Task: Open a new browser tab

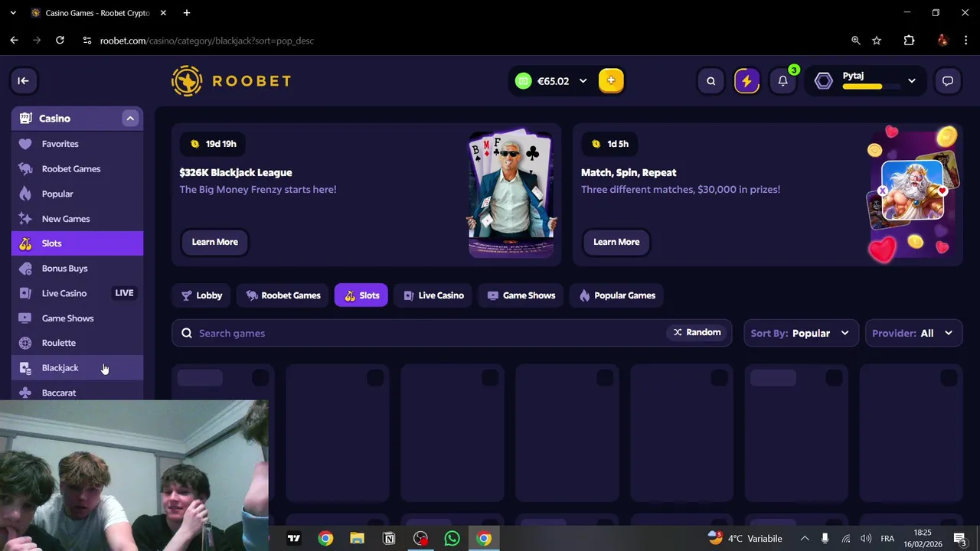Action: click(x=186, y=13)
